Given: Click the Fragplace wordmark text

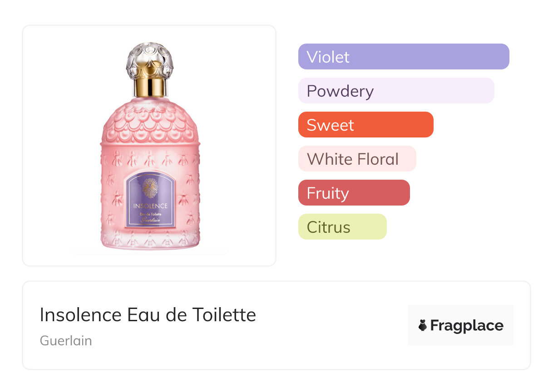Looking at the screenshot, I should tap(467, 325).
